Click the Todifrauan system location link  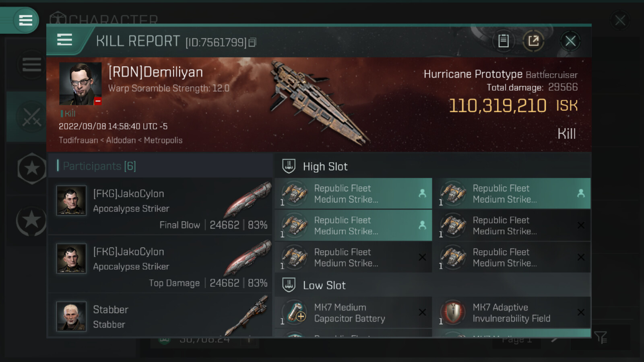point(78,140)
